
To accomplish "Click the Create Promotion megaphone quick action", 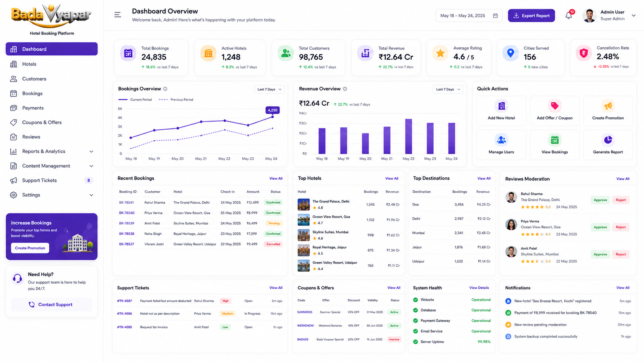I will click(608, 111).
